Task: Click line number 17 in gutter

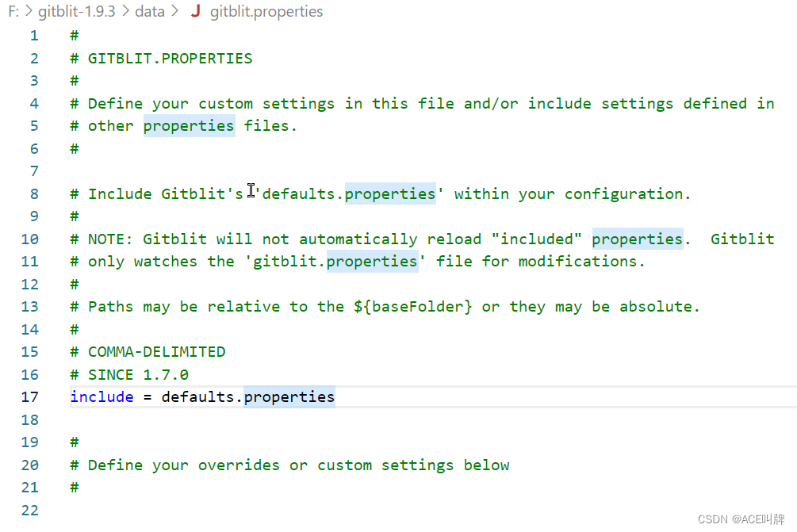Action: click(30, 397)
